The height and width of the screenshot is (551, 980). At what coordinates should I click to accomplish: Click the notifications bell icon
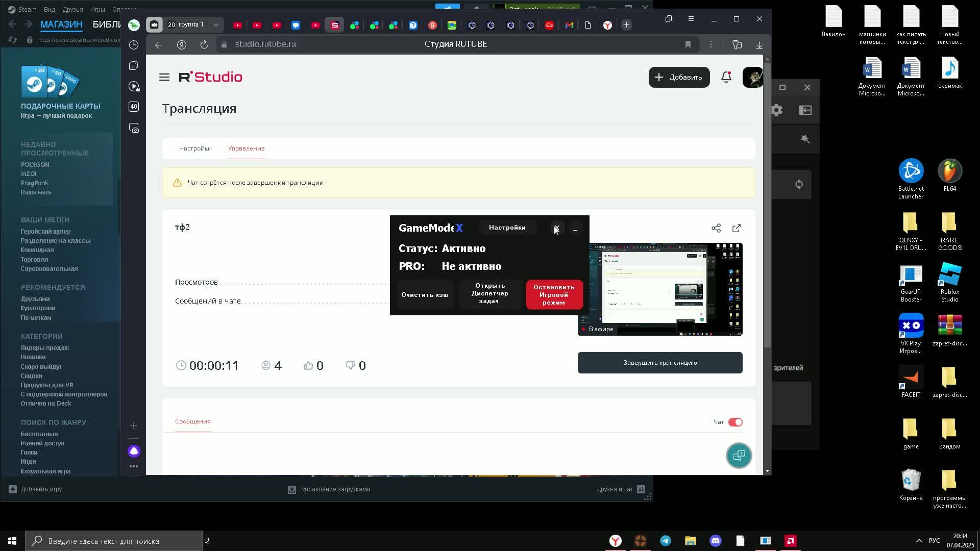pyautogui.click(x=726, y=77)
